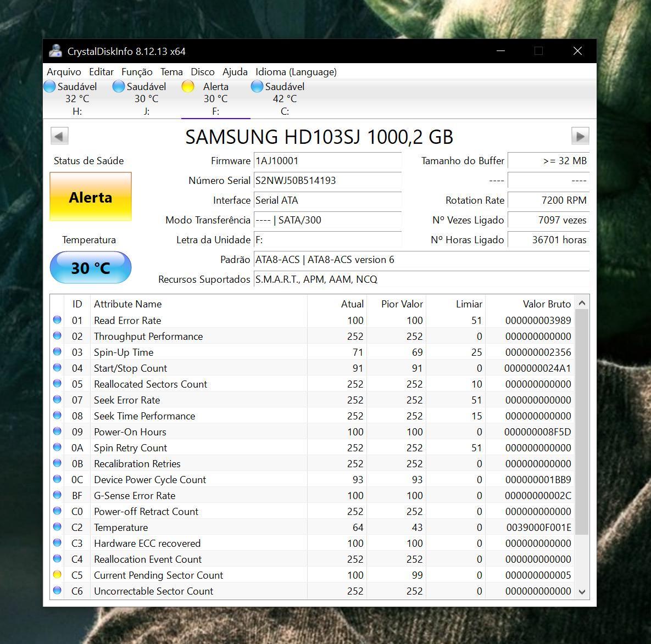Click status dot for Seek Error Rate
The width and height of the screenshot is (651, 644).
(57, 399)
